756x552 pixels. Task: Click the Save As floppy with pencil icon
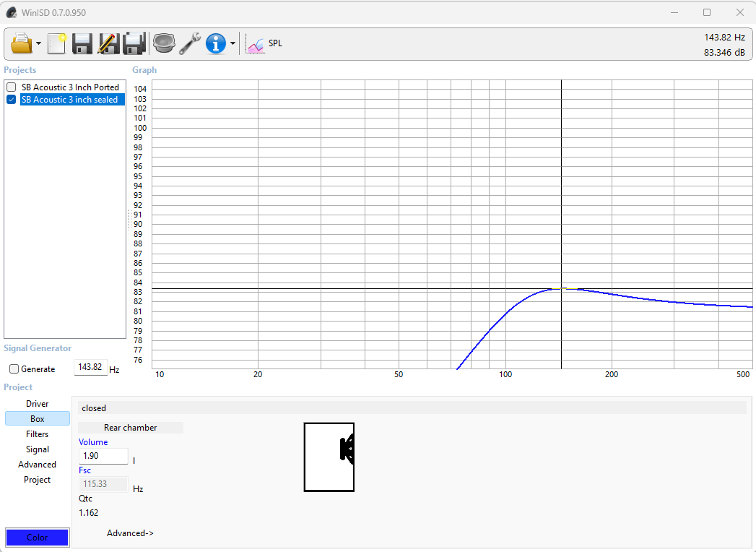pos(108,43)
